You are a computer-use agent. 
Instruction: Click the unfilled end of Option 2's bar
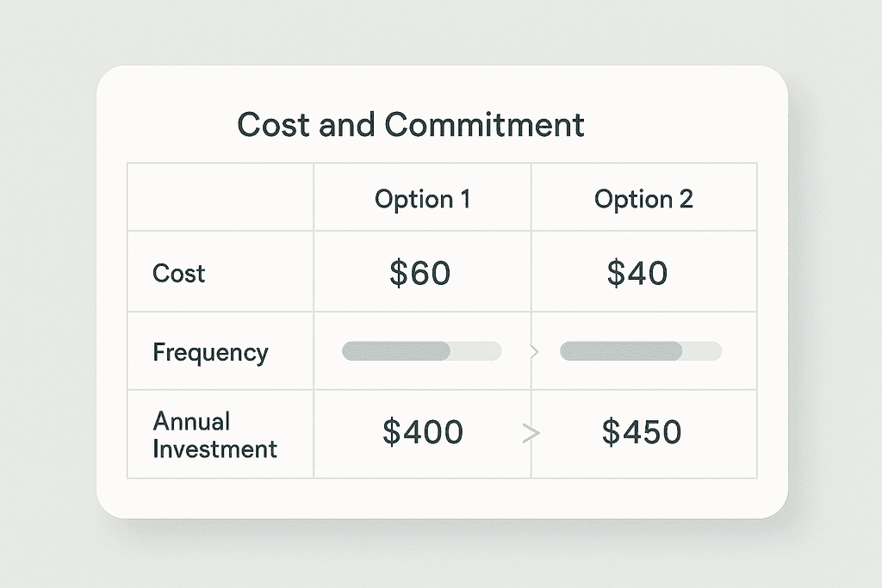tap(703, 350)
